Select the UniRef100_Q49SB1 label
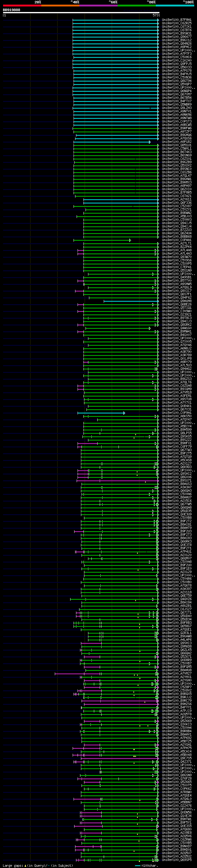 click(176, 277)
